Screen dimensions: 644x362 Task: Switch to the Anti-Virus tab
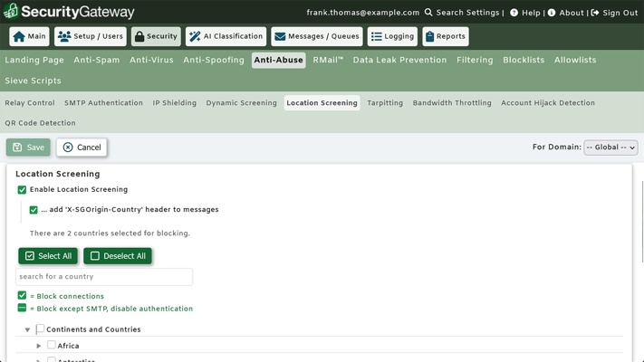(151, 60)
